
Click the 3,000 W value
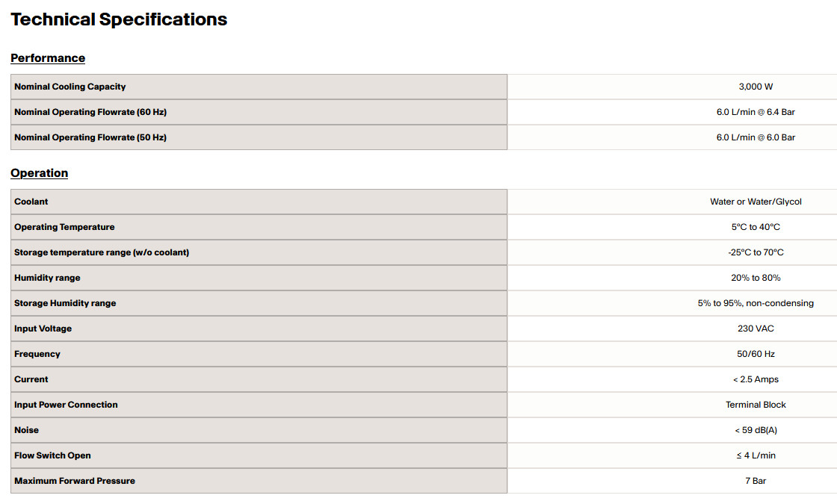(756, 87)
